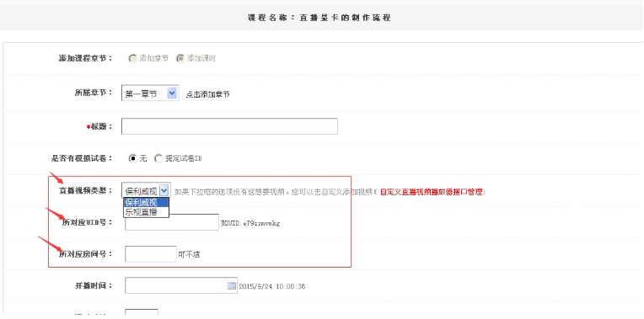Screen dimensions: 644x319
Task: Select the 添加课时 radio button
Action: tap(180, 59)
